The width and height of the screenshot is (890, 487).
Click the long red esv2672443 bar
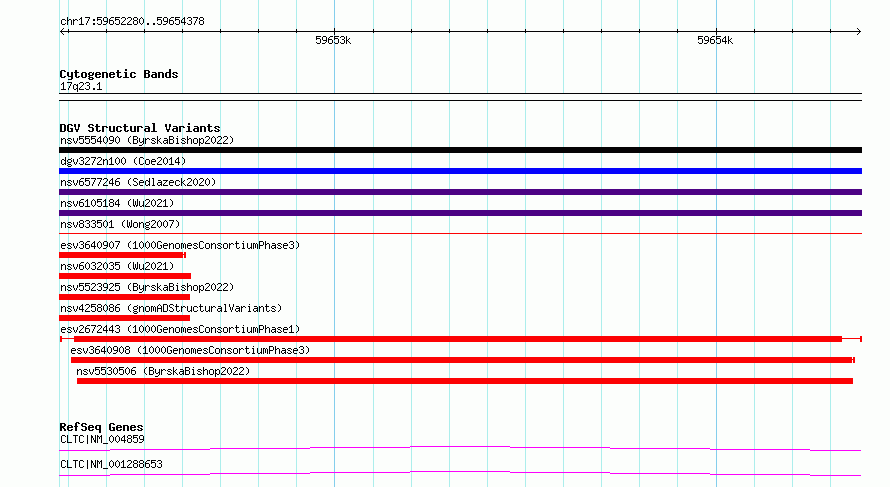pyautogui.click(x=460, y=339)
